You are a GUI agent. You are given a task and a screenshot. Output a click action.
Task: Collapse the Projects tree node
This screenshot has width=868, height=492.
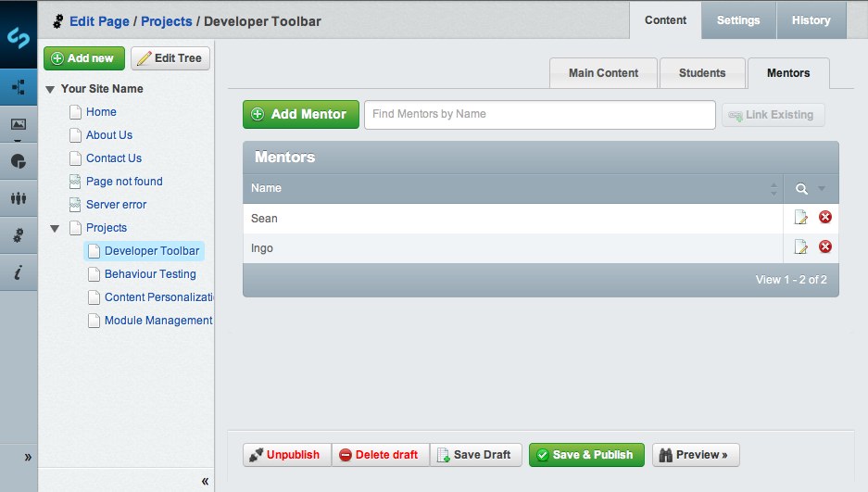tap(55, 228)
